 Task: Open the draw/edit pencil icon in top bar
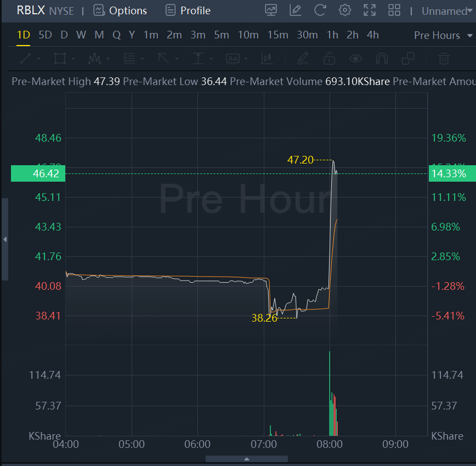[x=296, y=10]
